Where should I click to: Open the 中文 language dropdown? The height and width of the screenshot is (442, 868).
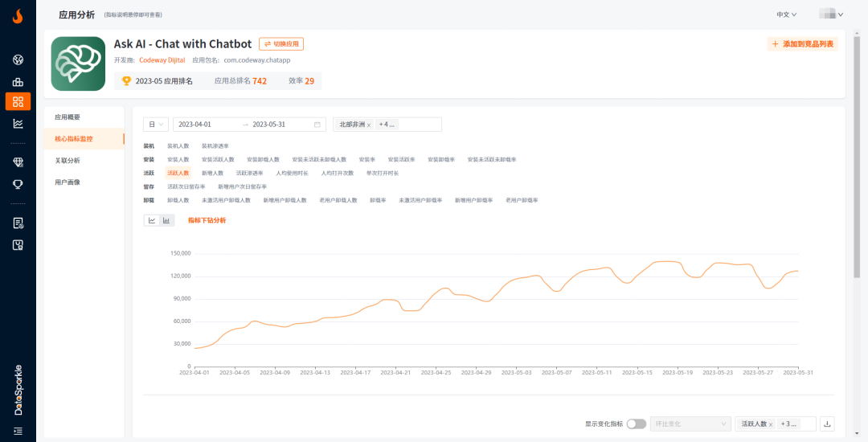pos(786,14)
